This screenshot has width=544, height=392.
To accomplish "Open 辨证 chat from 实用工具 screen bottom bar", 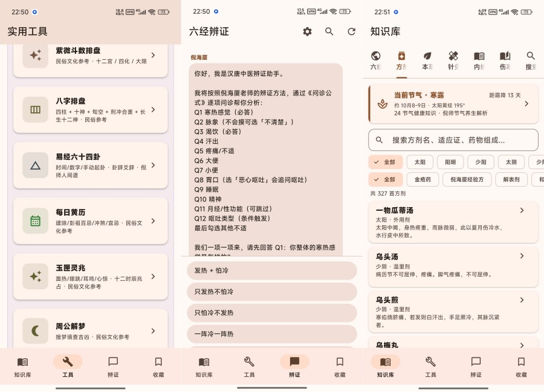I will tap(113, 367).
